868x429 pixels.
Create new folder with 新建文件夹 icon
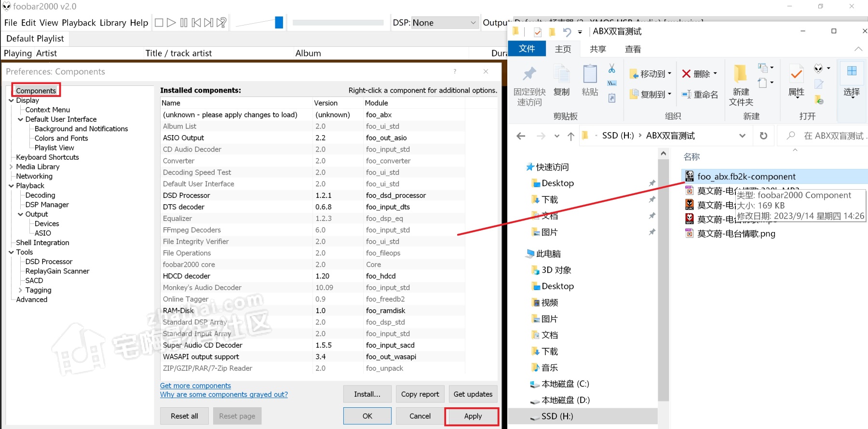tap(741, 74)
